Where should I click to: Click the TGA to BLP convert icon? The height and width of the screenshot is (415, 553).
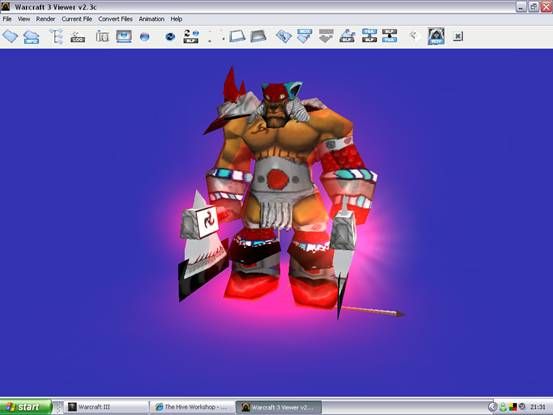click(369, 36)
